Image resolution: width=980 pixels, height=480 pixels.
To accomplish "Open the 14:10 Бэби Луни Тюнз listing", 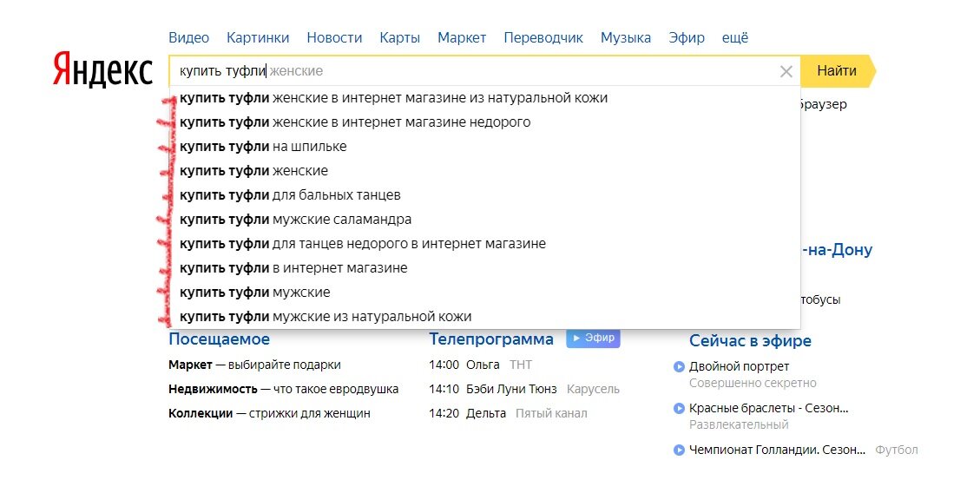I will pos(524,390).
